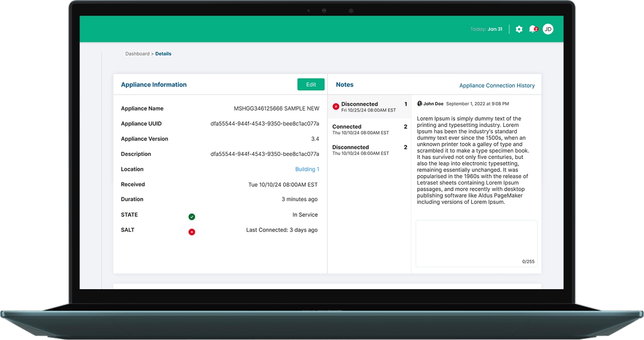
Task: Click the red icon on first Disconnected note
Action: (x=336, y=107)
